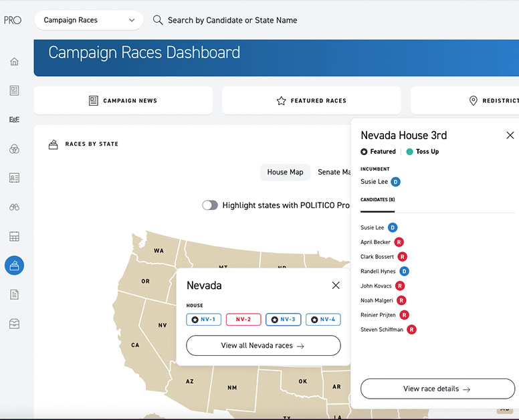
Task: Click candidate Reinier Prijten
Action: tap(378, 315)
